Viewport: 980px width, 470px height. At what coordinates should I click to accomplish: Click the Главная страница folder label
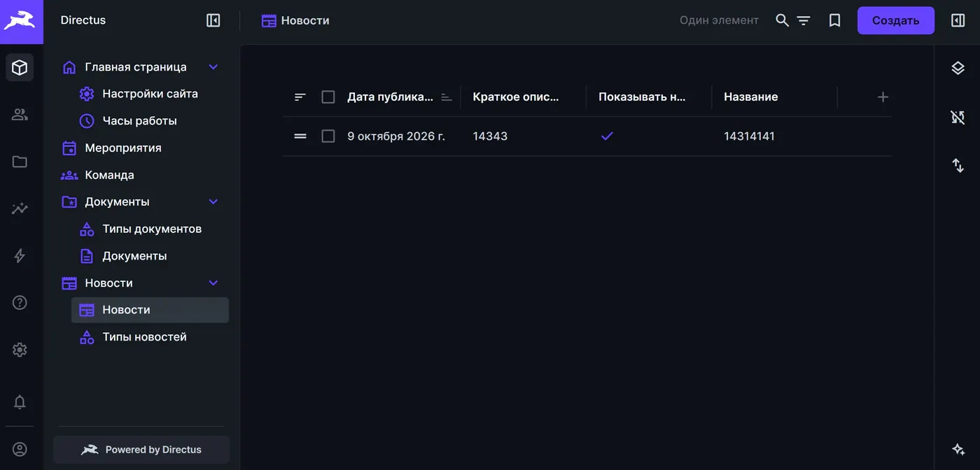(x=136, y=67)
